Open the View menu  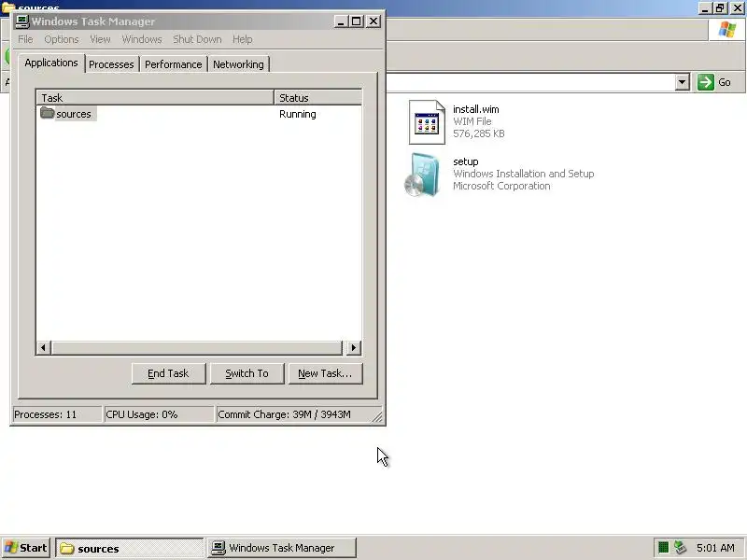(x=100, y=39)
